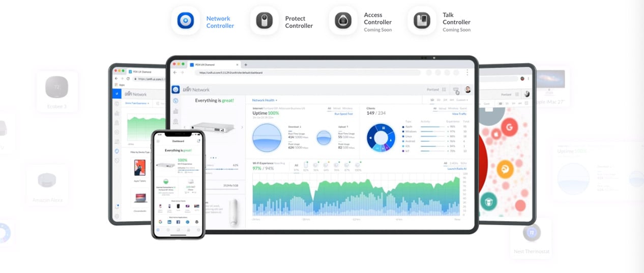Go back in the center browser window
This screenshot has width=644, height=273.
click(175, 73)
